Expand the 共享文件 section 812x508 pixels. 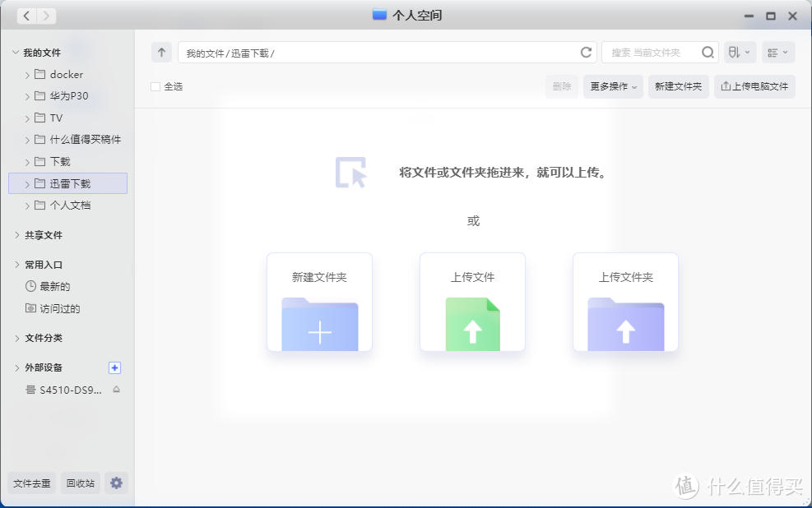point(17,235)
